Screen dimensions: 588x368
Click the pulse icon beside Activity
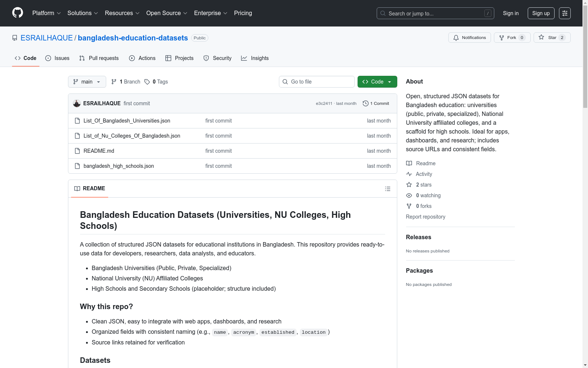point(409,174)
